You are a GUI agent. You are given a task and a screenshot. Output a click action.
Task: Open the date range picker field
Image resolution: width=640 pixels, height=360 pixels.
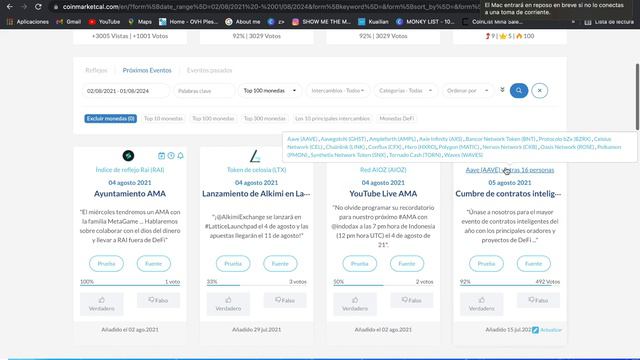click(x=125, y=91)
